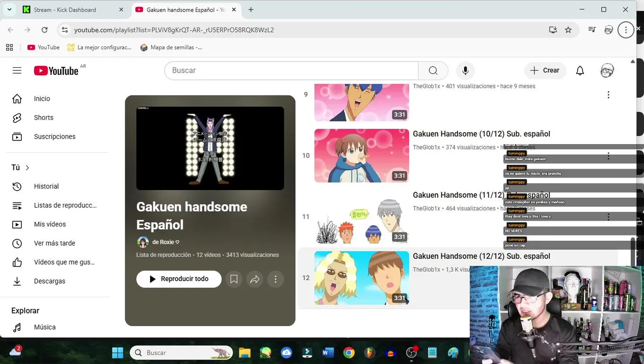Start voice search with the microphone icon
This screenshot has height=364, width=644.
(x=465, y=71)
